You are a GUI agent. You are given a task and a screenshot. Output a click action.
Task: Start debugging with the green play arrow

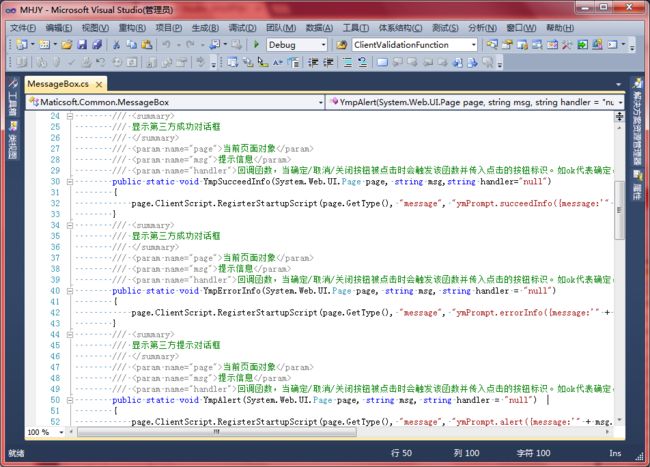click(256, 44)
